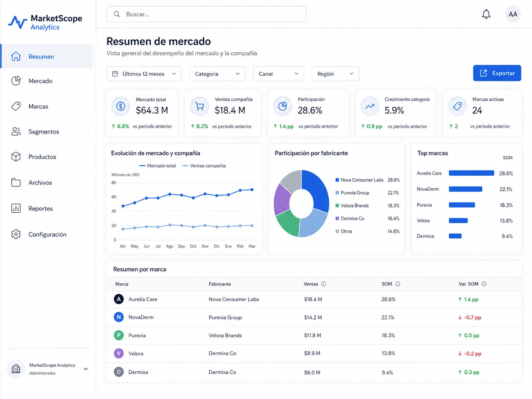Viewport: 532px width, 399px height.
Task: Click the Configuración gear sidebar icon
Action: click(x=16, y=234)
